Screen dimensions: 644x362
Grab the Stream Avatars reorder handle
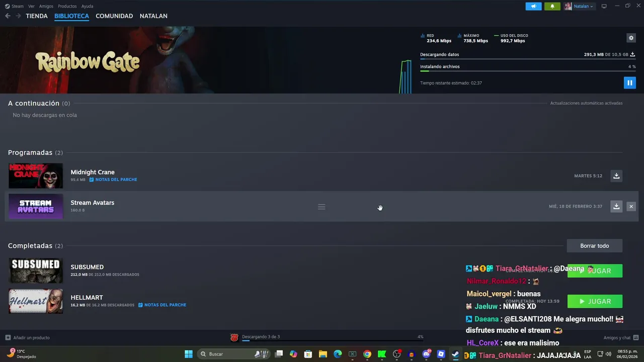pyautogui.click(x=321, y=207)
